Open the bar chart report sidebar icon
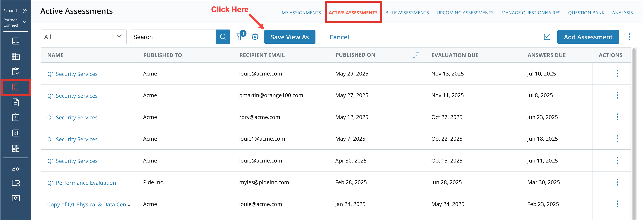The image size is (644, 220). [16, 133]
